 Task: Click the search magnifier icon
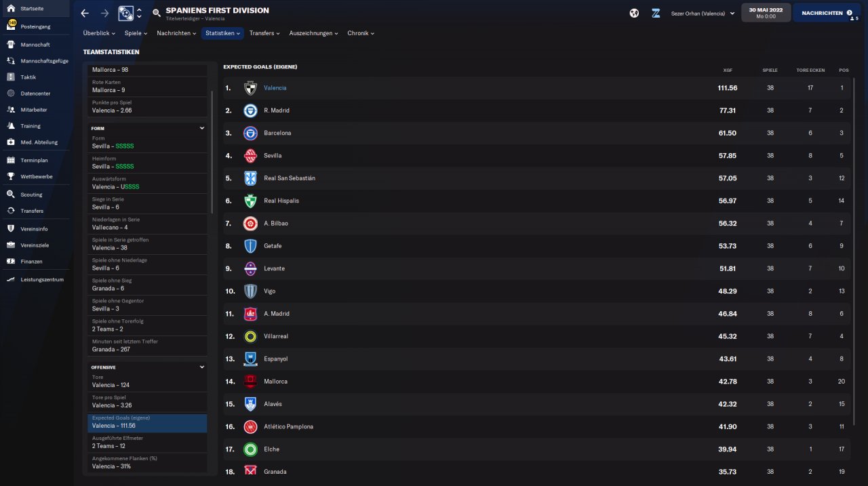(x=157, y=13)
